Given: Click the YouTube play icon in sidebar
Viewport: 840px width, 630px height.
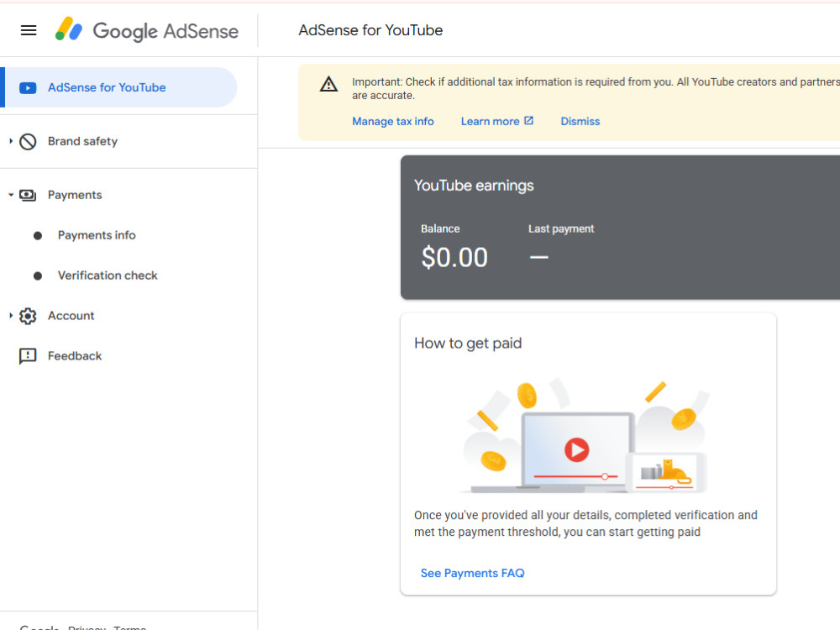Looking at the screenshot, I should pyautogui.click(x=28, y=88).
